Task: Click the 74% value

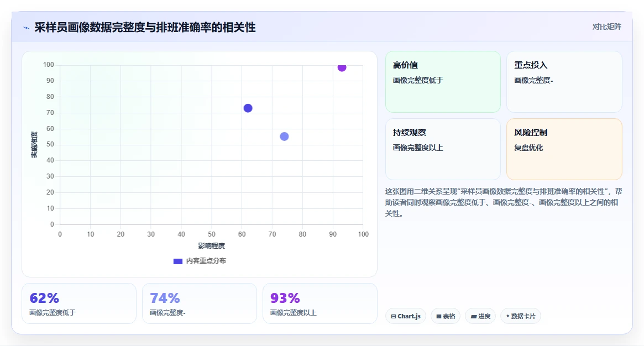Action: (165, 298)
